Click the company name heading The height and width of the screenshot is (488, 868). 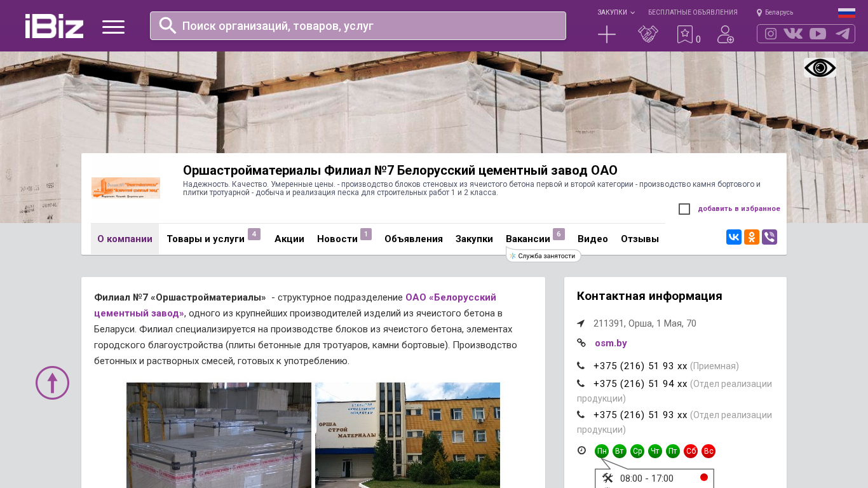coord(400,170)
